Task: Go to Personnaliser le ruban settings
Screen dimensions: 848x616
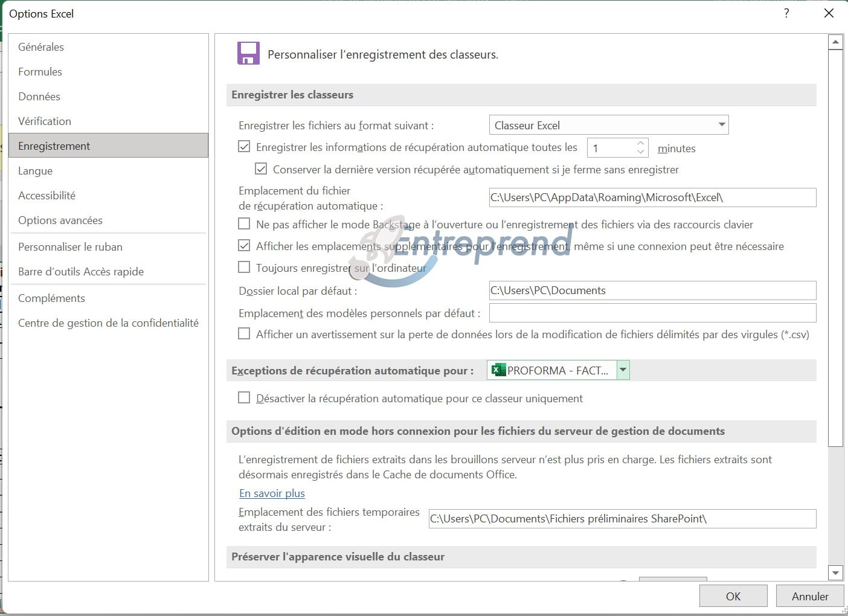Action: pyautogui.click(x=70, y=247)
